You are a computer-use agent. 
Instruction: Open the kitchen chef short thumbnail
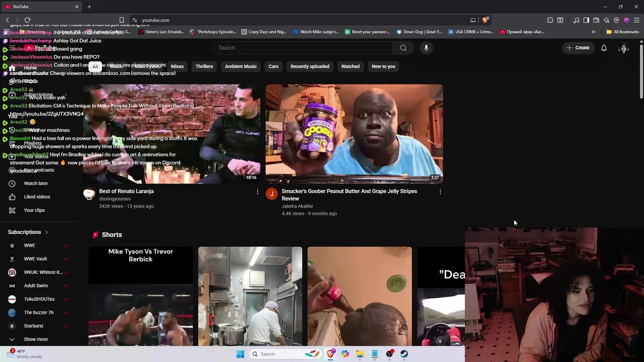[250, 296]
